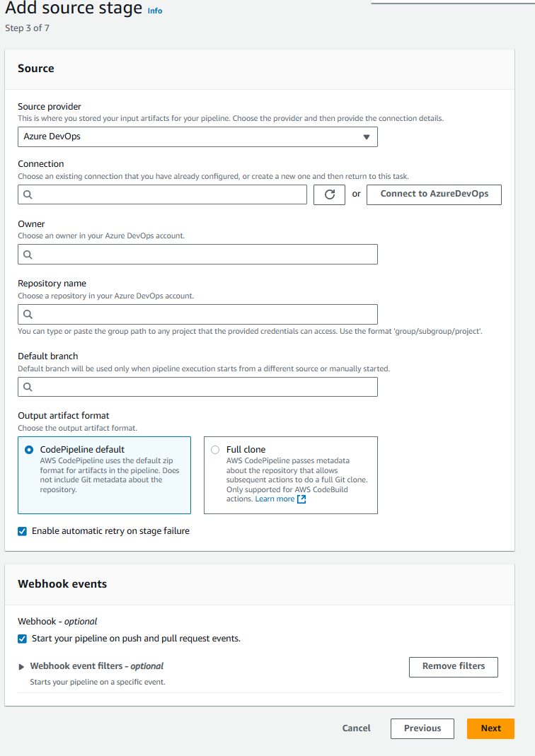
Task: Select the Full clone radio button
Action: 215,449
